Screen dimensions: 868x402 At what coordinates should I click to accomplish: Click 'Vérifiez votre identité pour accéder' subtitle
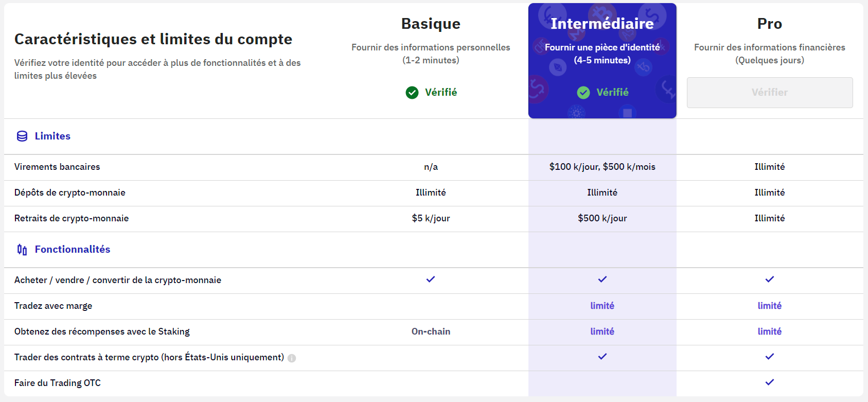pyautogui.click(x=157, y=69)
